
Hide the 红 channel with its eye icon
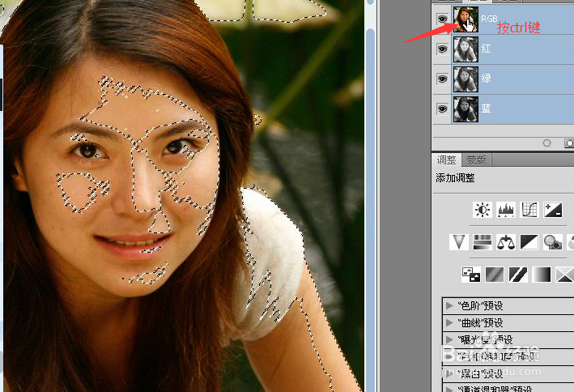tap(442, 49)
